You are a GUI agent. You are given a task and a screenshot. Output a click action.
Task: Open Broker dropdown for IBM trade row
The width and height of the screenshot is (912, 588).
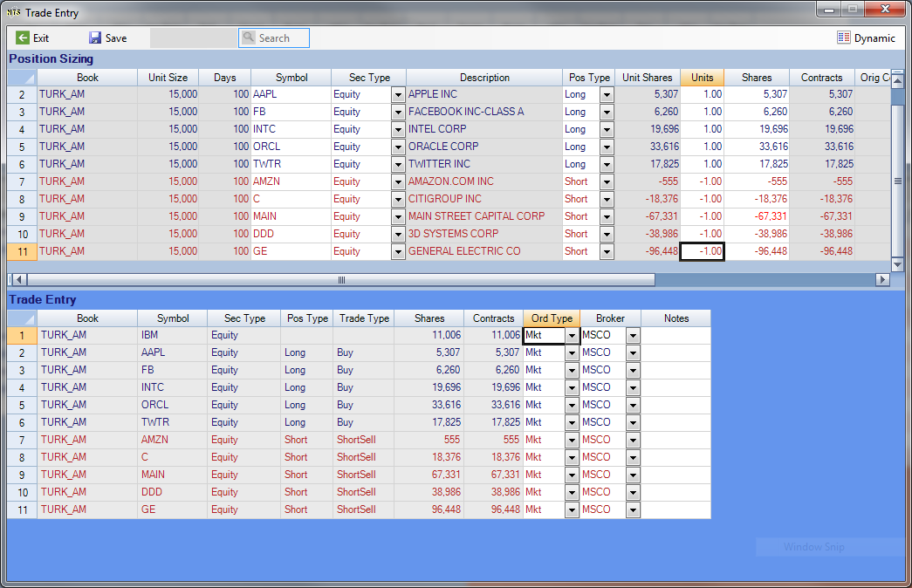[633, 335]
